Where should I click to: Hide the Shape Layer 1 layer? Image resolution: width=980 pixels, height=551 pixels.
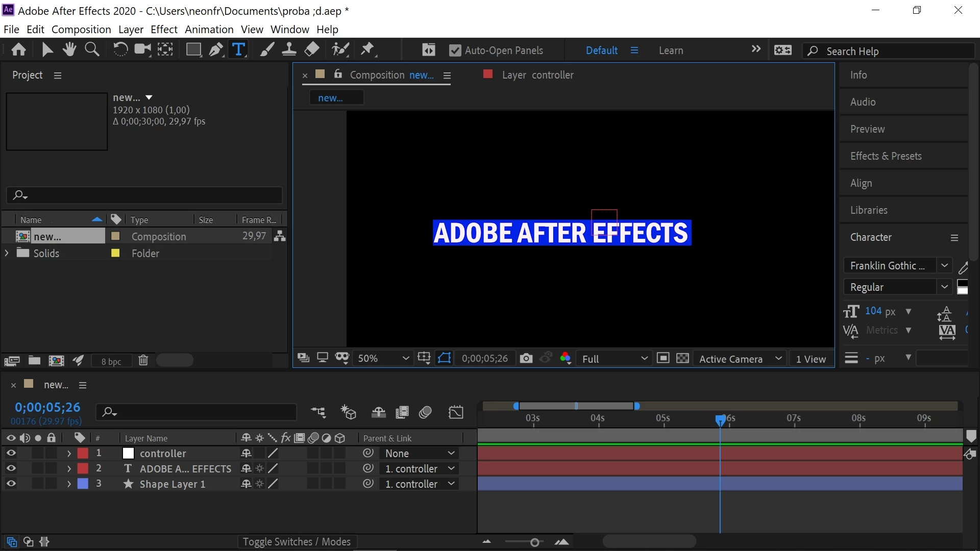coord(11,484)
